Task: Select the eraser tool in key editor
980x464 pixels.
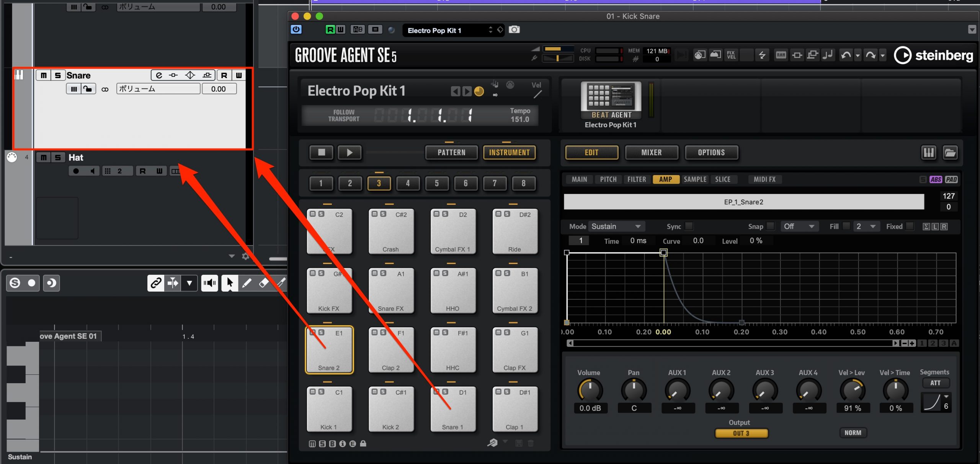Action: (x=264, y=283)
